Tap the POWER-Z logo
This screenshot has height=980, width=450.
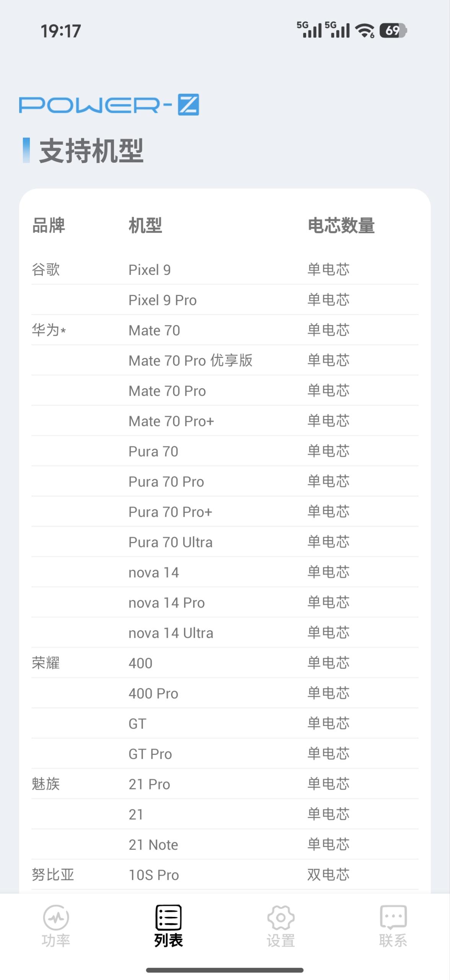tap(109, 105)
